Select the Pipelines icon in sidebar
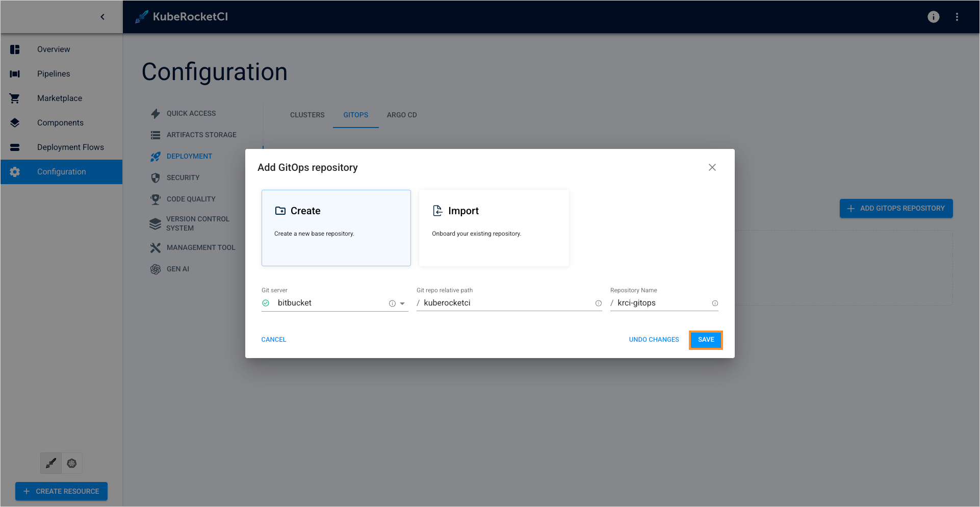This screenshot has width=980, height=507. (x=14, y=73)
